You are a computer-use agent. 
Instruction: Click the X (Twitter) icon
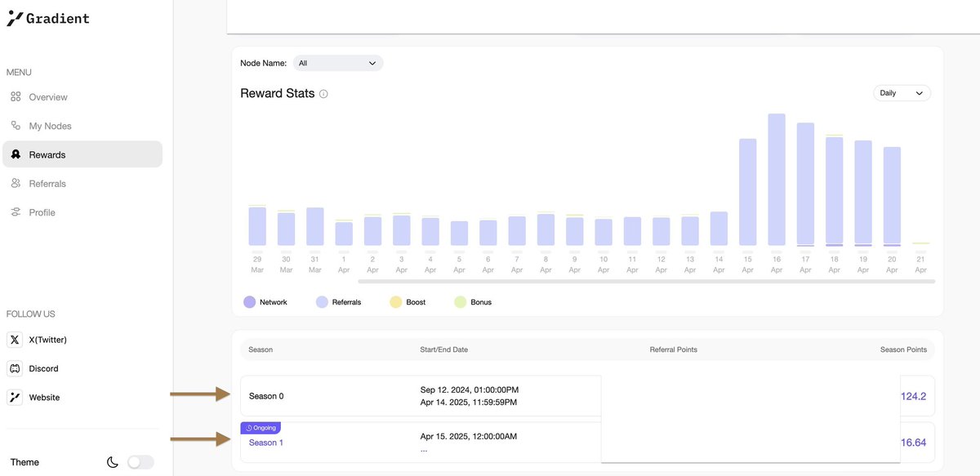(x=15, y=340)
